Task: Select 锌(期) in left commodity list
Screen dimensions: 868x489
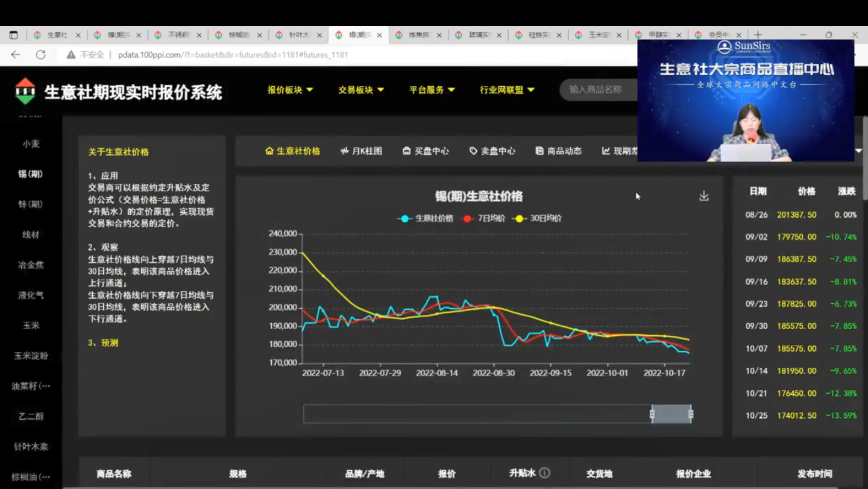Action: (30, 204)
